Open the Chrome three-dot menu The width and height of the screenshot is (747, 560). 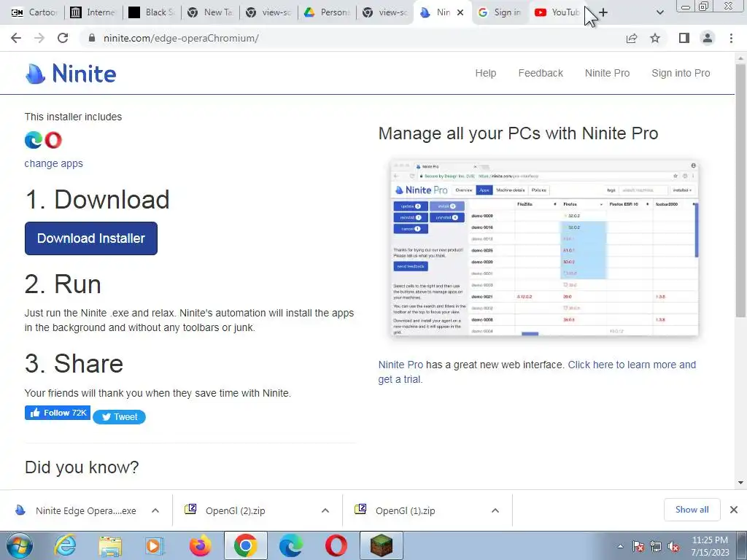[x=731, y=38]
